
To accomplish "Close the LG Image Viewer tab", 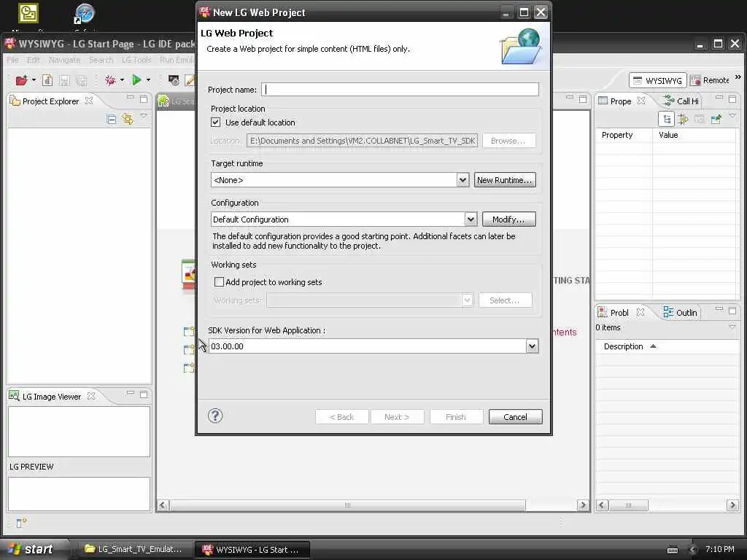I will (91, 396).
